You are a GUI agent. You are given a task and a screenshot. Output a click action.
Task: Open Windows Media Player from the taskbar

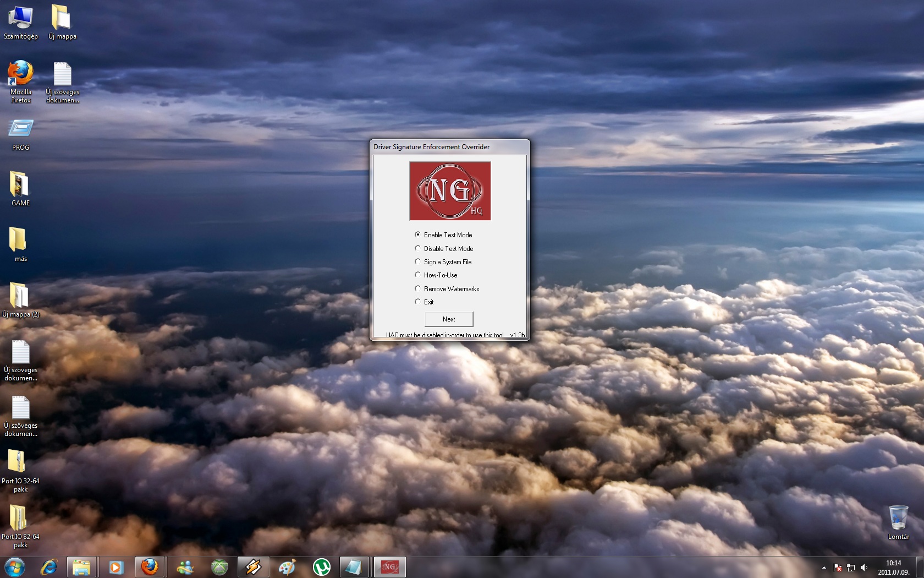[x=116, y=566]
